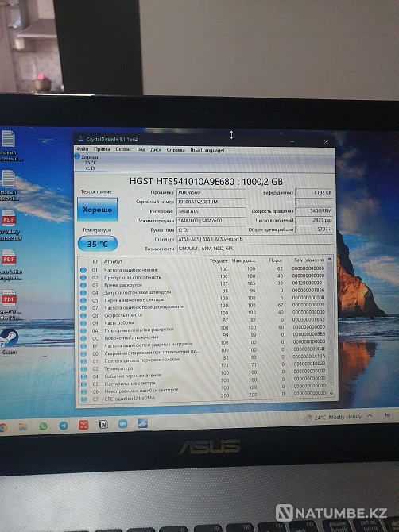The width and height of the screenshot is (399, 532).
Task: Select row 02 Пропускная способность
Action: [x=203, y=277]
